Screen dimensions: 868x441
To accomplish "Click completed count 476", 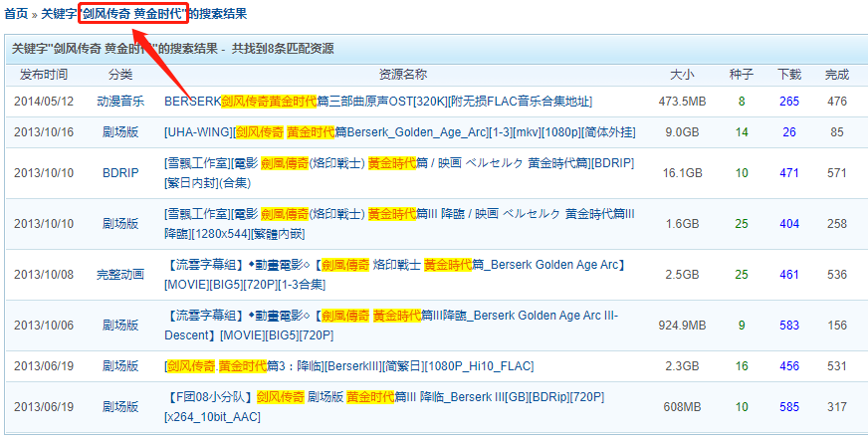I will [837, 102].
